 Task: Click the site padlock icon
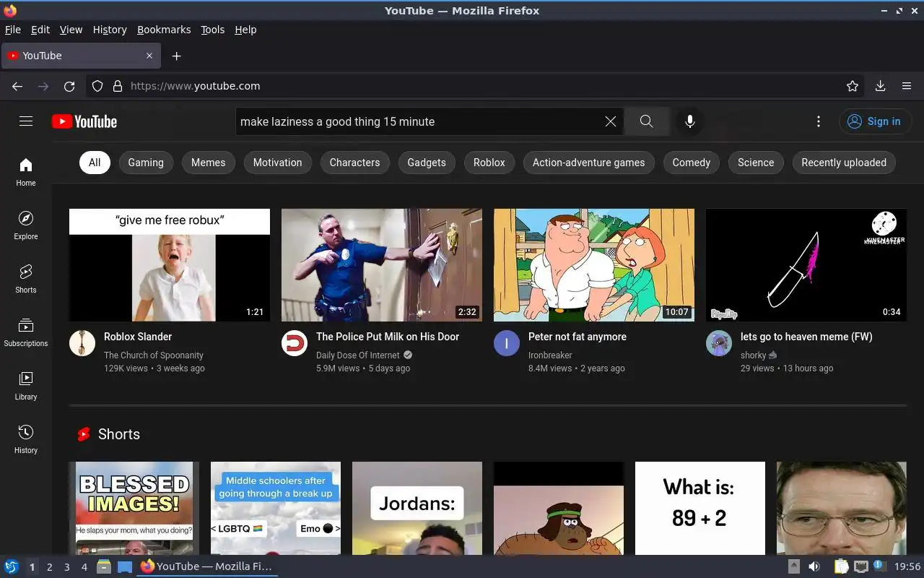point(118,86)
